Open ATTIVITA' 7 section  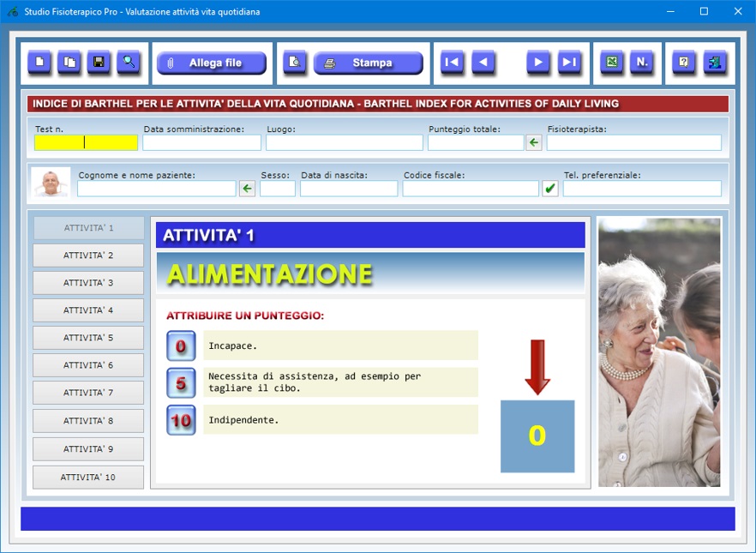[x=88, y=393]
